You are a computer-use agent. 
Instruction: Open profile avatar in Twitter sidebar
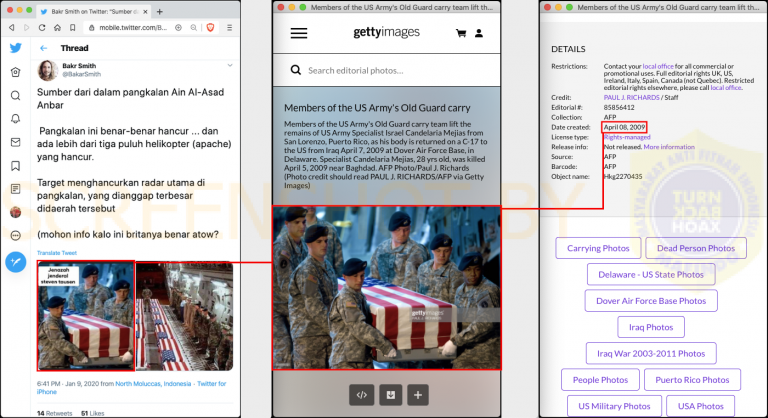click(16, 212)
